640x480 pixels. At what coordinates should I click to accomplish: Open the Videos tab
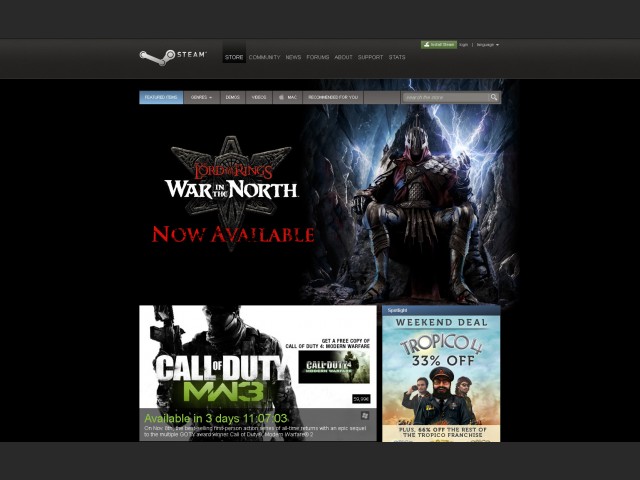tap(259, 97)
